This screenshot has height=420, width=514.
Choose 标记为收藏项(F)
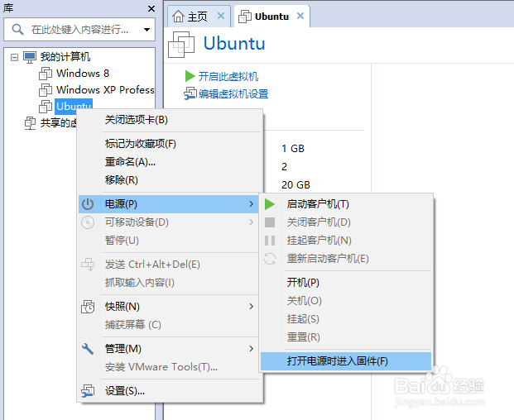pos(171,144)
